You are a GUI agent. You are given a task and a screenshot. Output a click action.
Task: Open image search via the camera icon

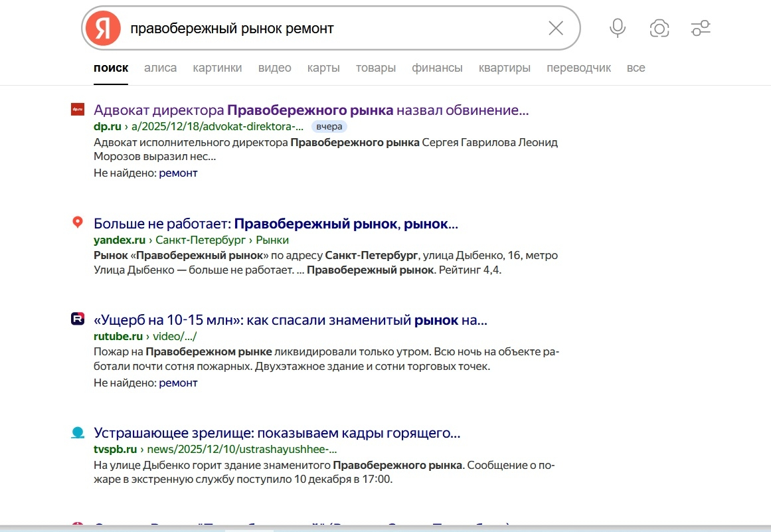pyautogui.click(x=659, y=28)
